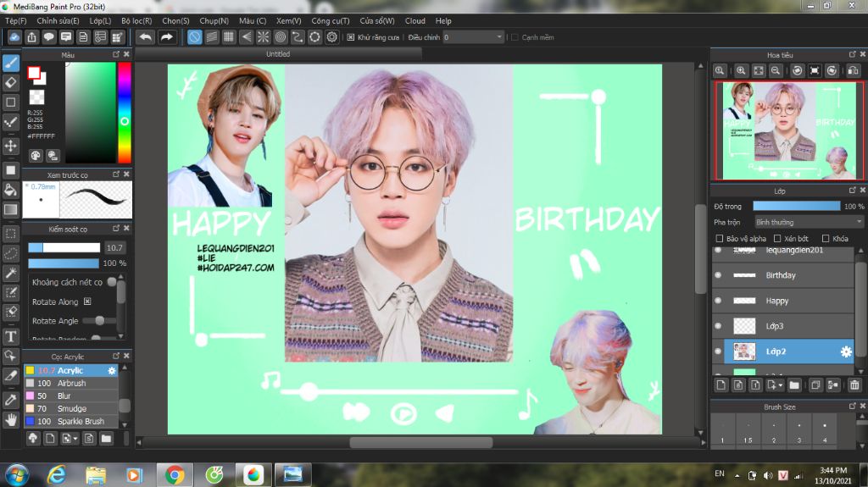Select the Dot/Pixel brush tool

(x=10, y=122)
